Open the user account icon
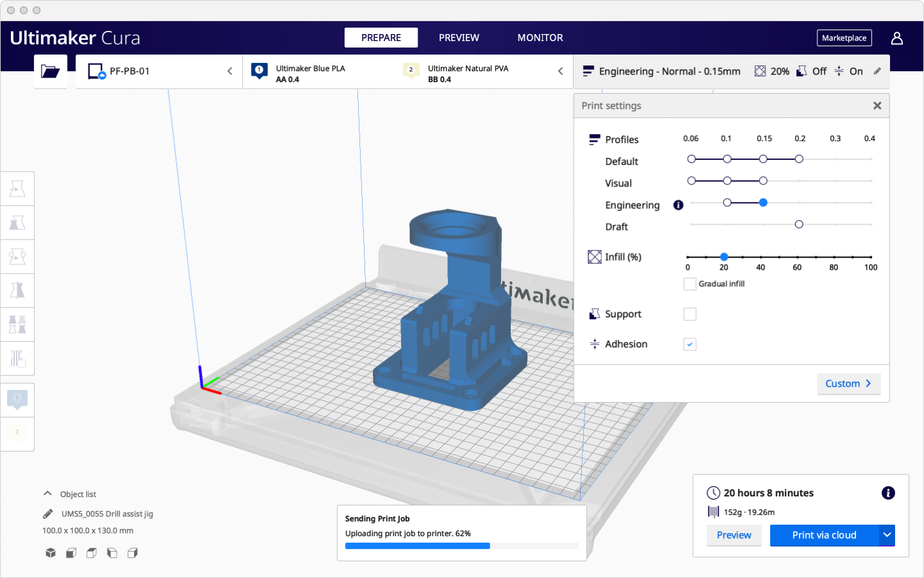The image size is (924, 578). (x=897, y=38)
